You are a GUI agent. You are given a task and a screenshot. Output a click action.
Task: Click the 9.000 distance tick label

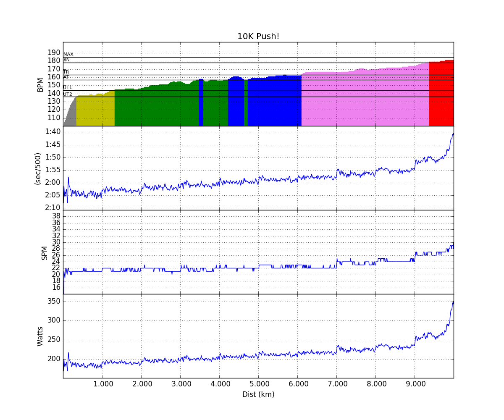coord(414,383)
